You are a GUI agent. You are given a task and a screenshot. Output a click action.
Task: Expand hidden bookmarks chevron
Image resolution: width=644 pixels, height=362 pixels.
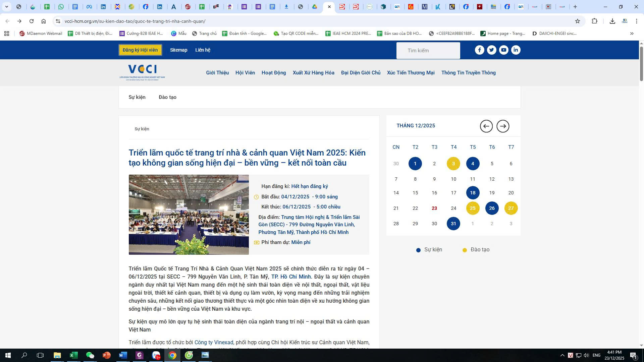tap(632, 34)
